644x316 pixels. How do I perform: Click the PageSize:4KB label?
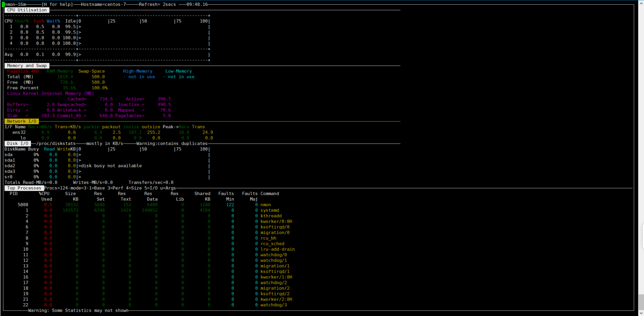(23, 71)
